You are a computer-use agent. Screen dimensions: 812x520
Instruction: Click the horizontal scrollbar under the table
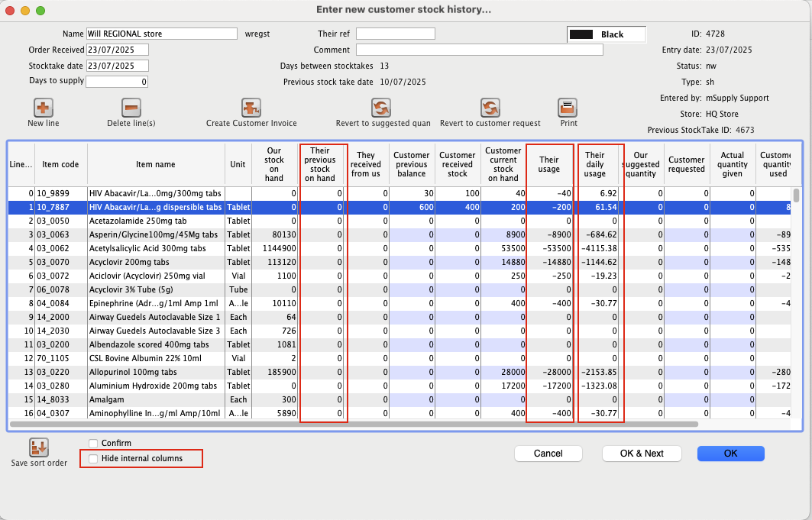click(353, 424)
